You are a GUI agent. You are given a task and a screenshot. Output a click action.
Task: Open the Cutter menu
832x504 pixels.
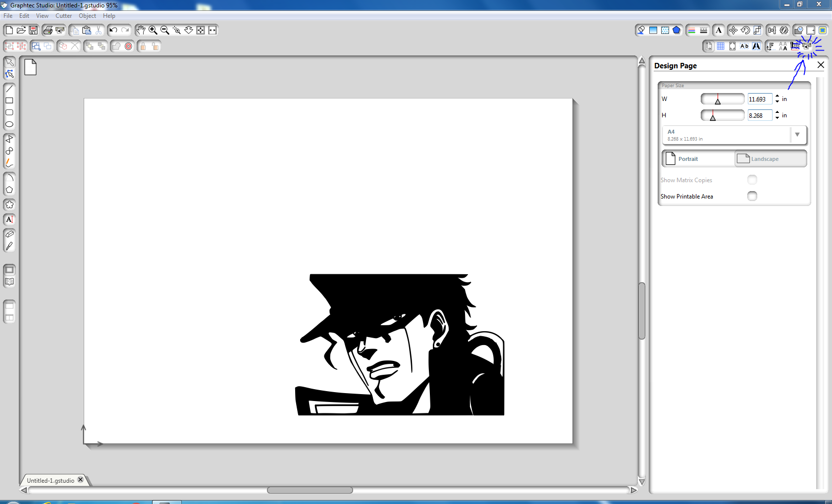tap(64, 16)
